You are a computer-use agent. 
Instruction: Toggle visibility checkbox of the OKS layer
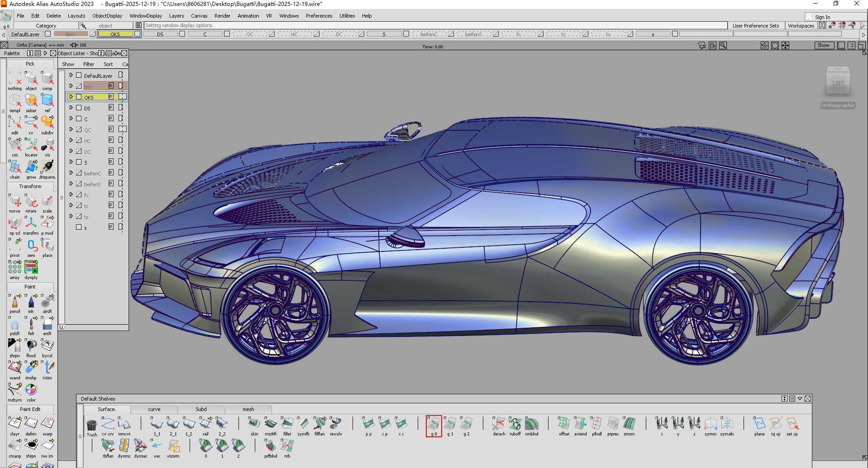79,97
